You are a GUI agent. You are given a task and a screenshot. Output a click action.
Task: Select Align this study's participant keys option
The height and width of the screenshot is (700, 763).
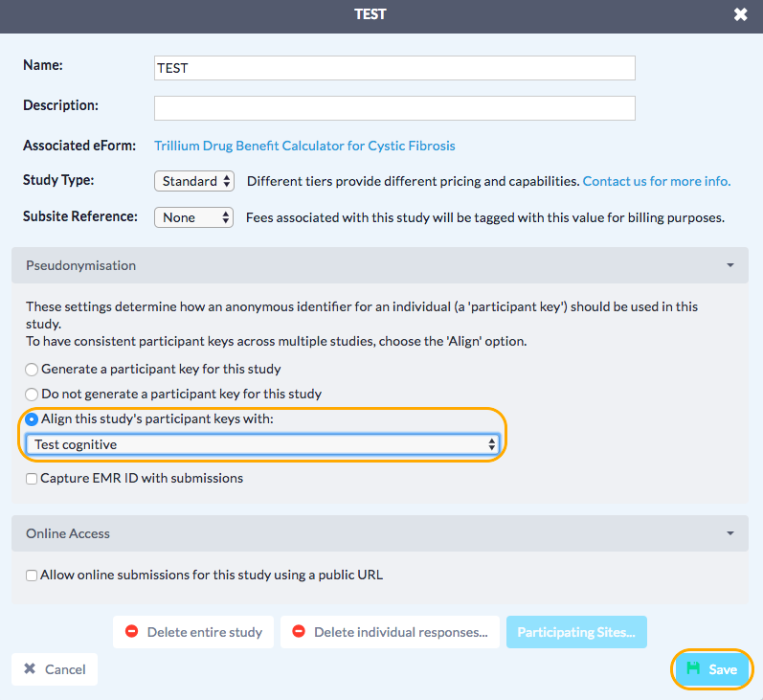click(x=33, y=418)
